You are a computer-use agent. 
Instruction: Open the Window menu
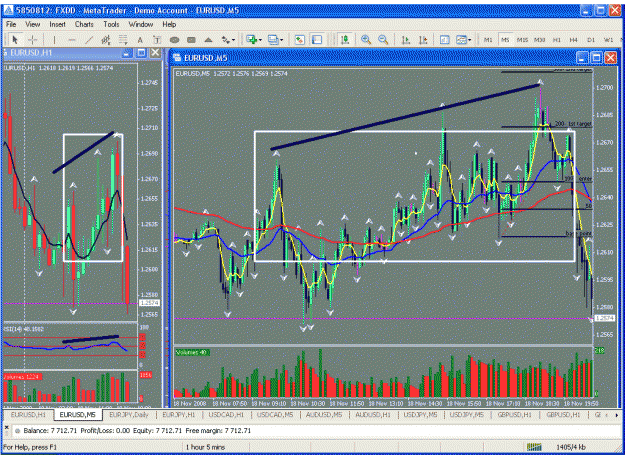(141, 24)
